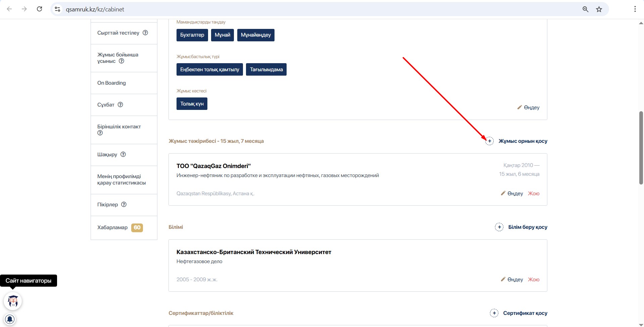The height and width of the screenshot is (327, 644).
Task: Click help icon next to Сырттай тестілеу
Action: click(145, 33)
